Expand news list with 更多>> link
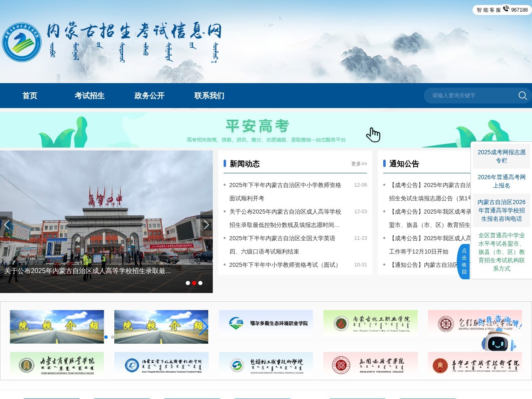The width and height of the screenshot is (532, 399). point(359,164)
